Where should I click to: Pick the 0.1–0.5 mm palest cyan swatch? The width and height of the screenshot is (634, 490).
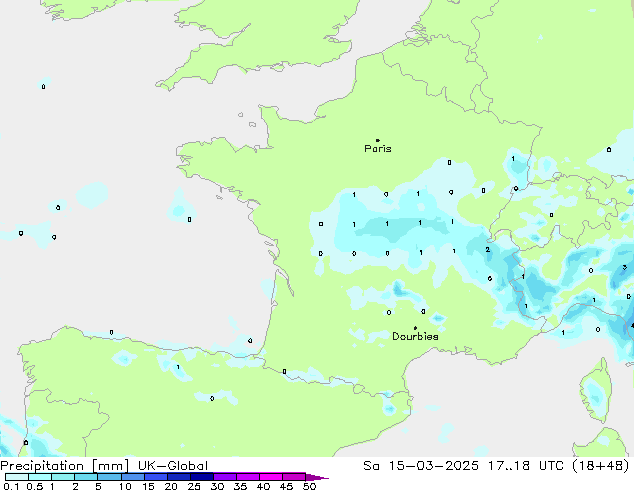point(17,477)
